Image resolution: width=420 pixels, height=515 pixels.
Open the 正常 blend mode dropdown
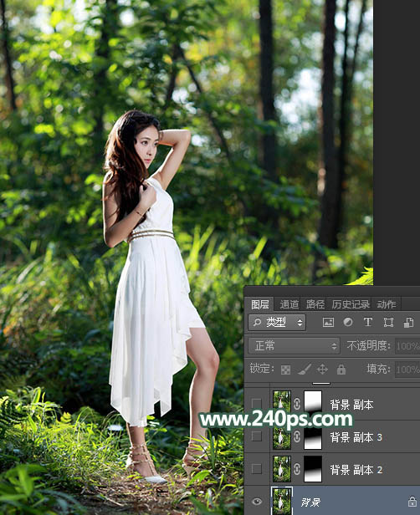[294, 346]
